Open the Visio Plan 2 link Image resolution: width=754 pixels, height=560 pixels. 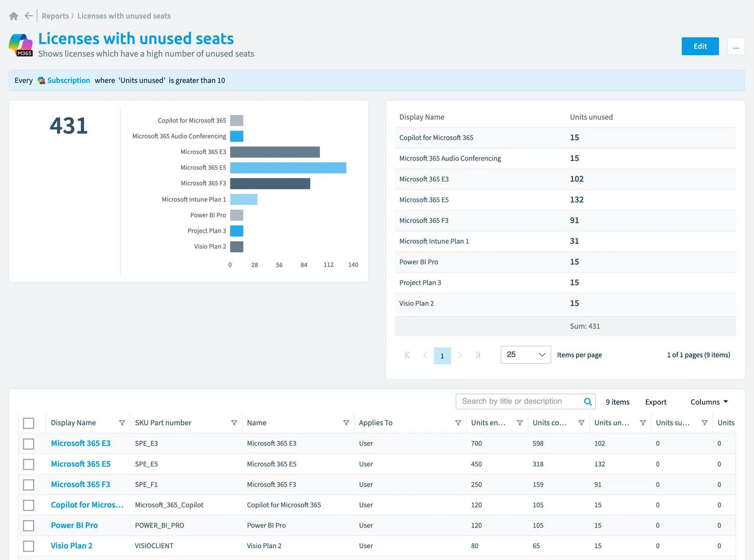tap(72, 545)
